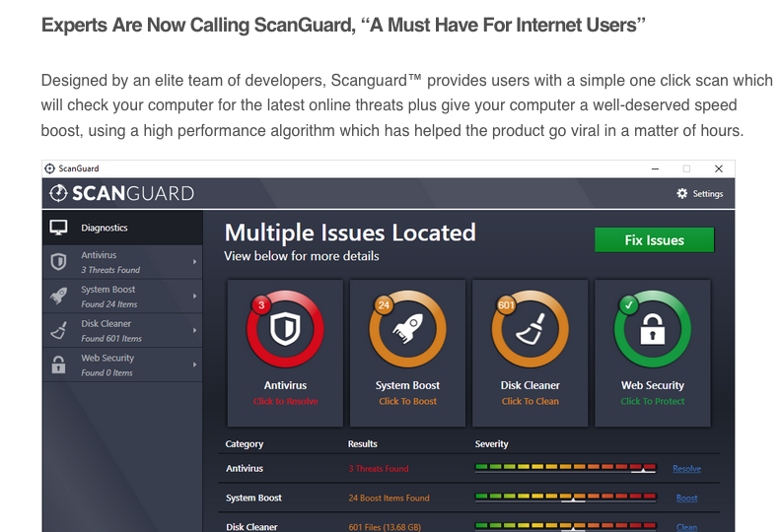781x532 pixels.
Task: Click the Results column header
Action: tap(363, 444)
